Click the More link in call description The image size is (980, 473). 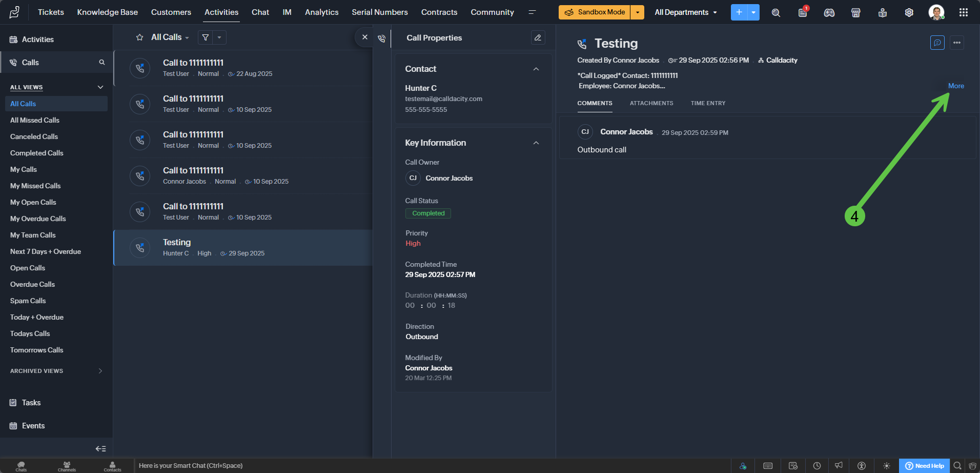[955, 86]
